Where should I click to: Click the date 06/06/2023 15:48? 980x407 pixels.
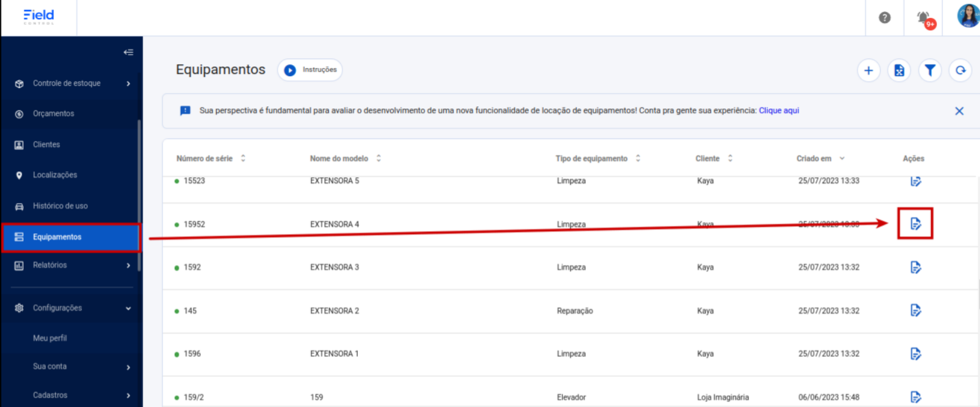829,398
